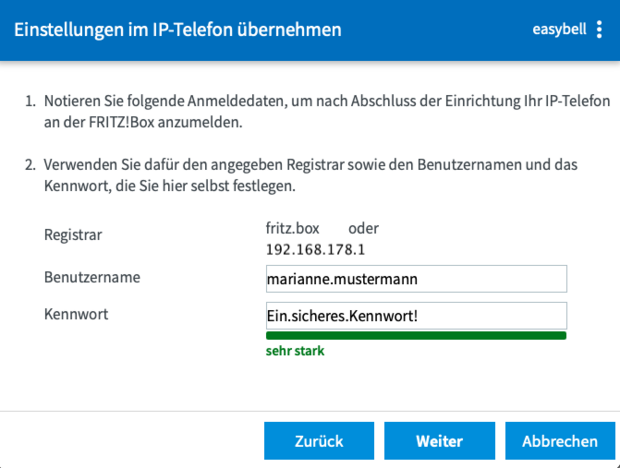Click the 'oder' text beside fritz.box
620x468 pixels.
[x=363, y=228]
